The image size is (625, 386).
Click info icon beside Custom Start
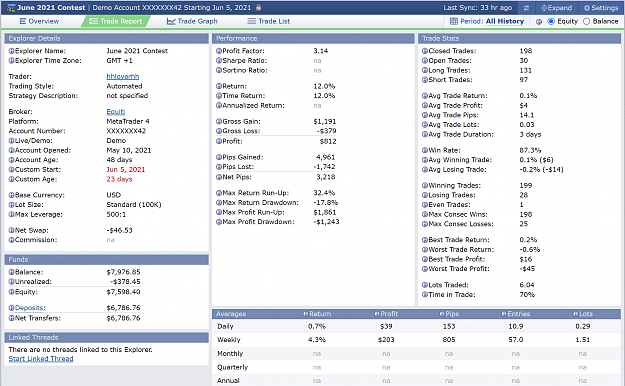[x=12, y=169]
